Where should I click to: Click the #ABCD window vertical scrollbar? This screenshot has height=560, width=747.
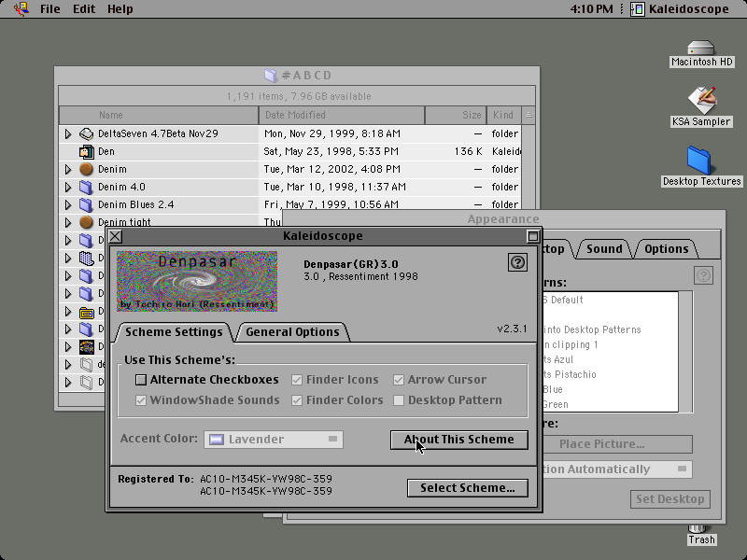click(x=529, y=167)
